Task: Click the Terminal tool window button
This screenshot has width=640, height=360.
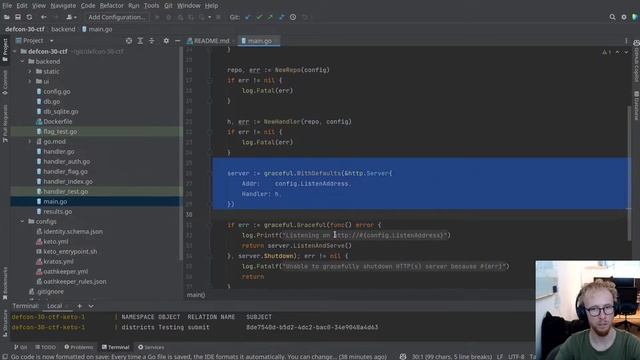Action: 116,347
